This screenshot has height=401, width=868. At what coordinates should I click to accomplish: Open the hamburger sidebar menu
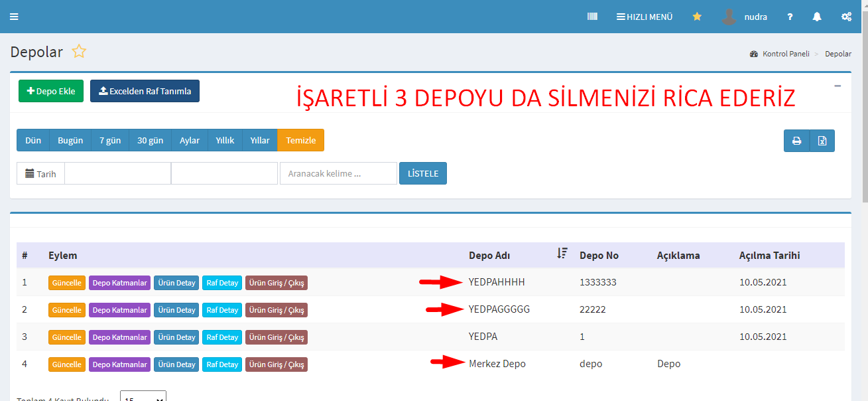(x=14, y=17)
